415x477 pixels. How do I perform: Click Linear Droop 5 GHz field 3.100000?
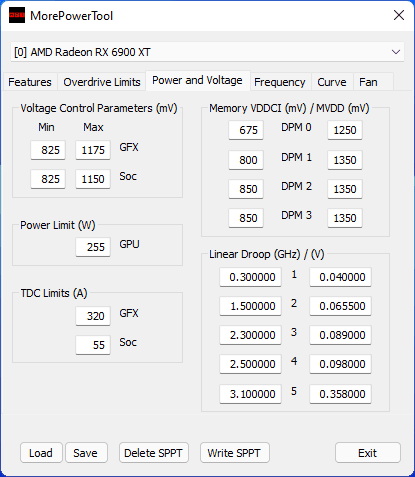click(250, 394)
